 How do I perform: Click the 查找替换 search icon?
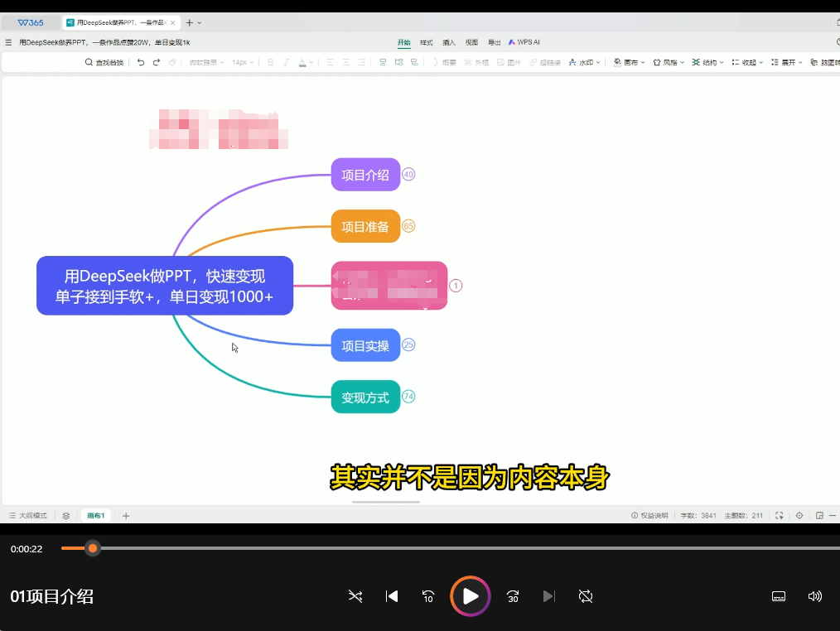89,62
